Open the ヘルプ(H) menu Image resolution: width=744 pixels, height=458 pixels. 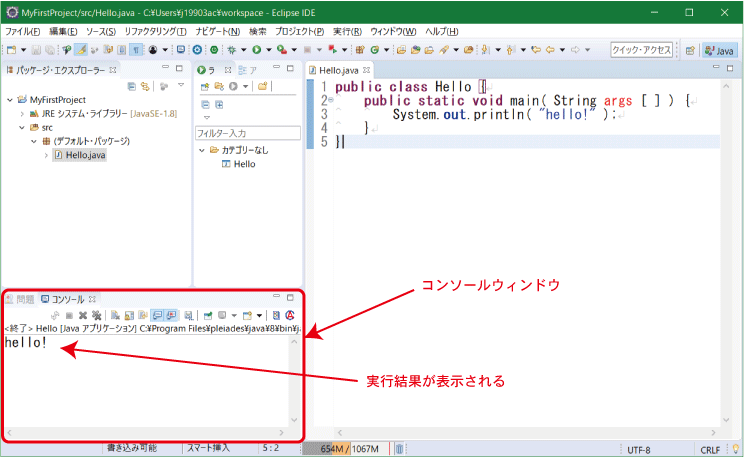[442, 31]
